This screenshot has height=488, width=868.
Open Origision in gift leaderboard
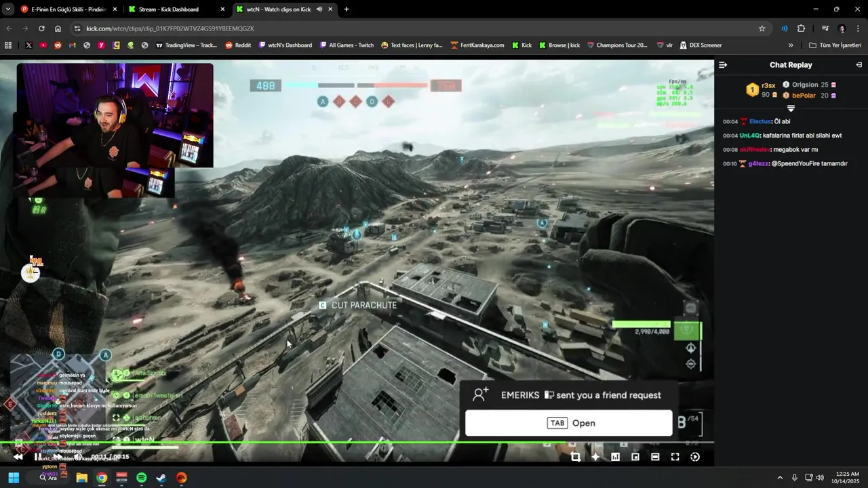pyautogui.click(x=805, y=85)
